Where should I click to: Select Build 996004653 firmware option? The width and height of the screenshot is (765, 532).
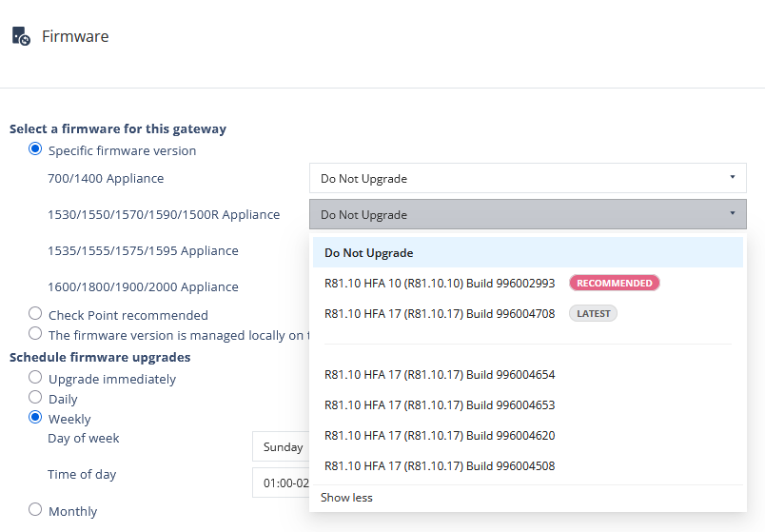pyautogui.click(x=528, y=404)
